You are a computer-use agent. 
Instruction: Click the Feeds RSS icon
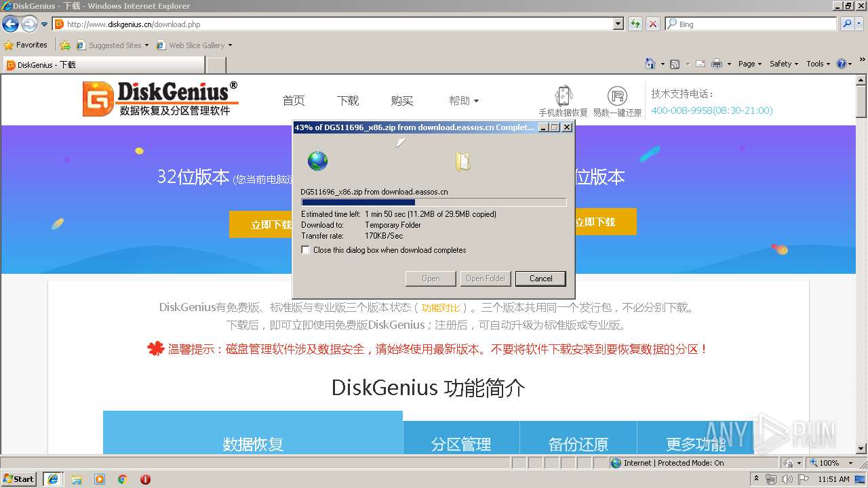tap(675, 64)
